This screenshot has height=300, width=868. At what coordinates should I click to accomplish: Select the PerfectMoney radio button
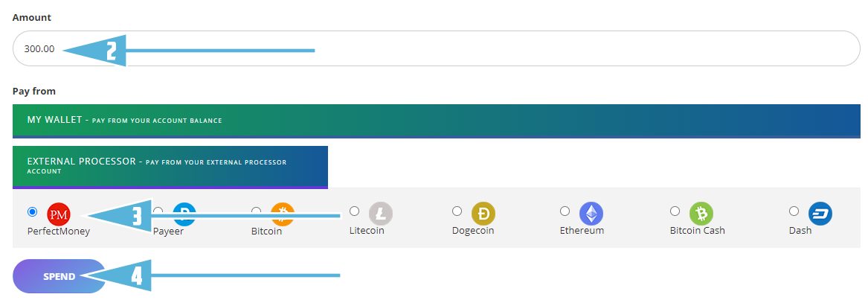coord(32,211)
